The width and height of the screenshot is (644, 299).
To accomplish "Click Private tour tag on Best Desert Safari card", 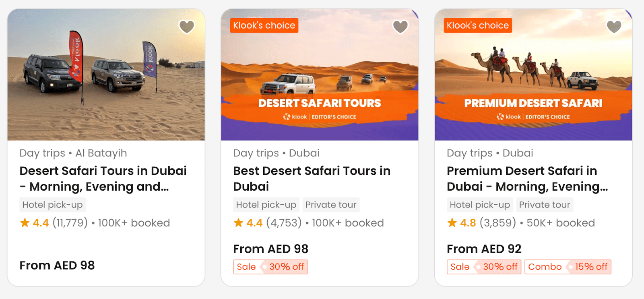I will [x=331, y=205].
